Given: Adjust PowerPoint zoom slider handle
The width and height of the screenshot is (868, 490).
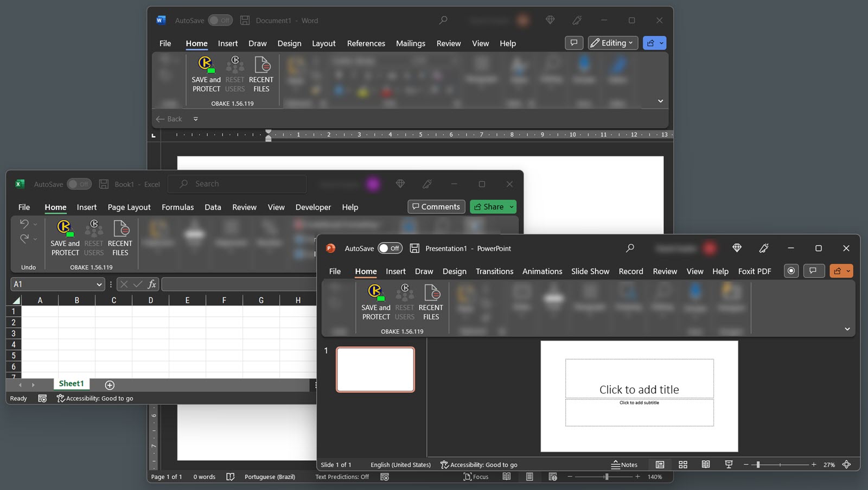Looking at the screenshot, I should tap(758, 464).
